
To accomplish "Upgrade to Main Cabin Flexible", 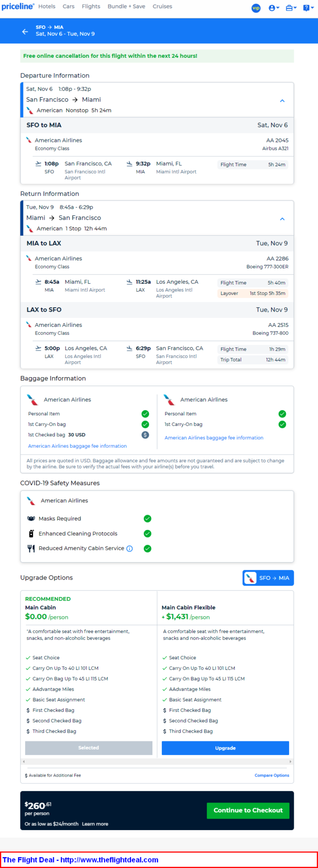I will point(225,748).
